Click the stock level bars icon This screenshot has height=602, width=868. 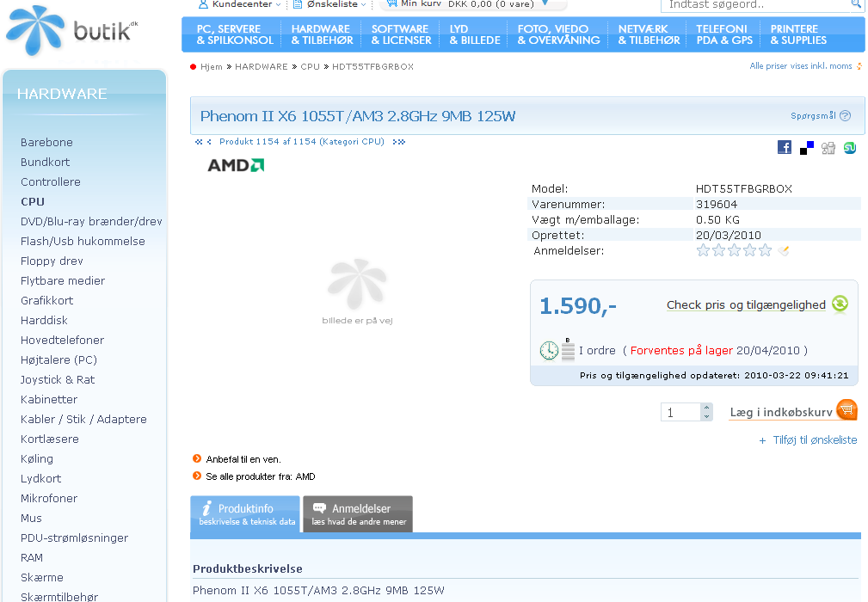pyautogui.click(x=568, y=350)
